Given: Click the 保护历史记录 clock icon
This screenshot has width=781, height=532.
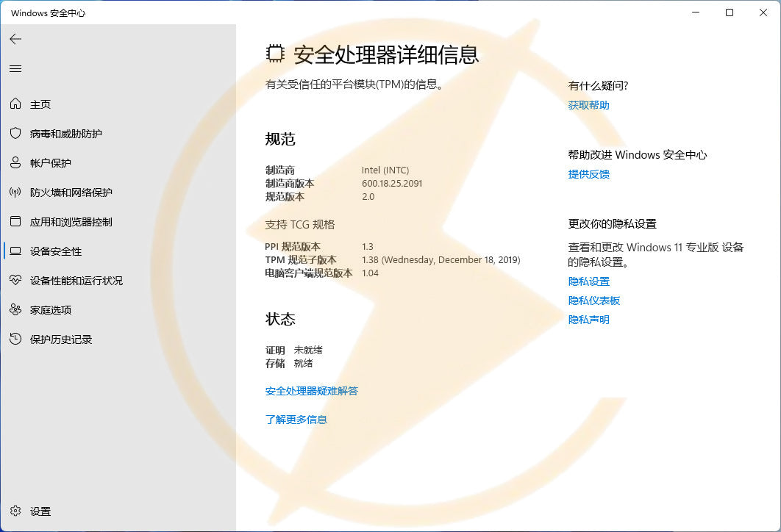Looking at the screenshot, I should point(15,339).
